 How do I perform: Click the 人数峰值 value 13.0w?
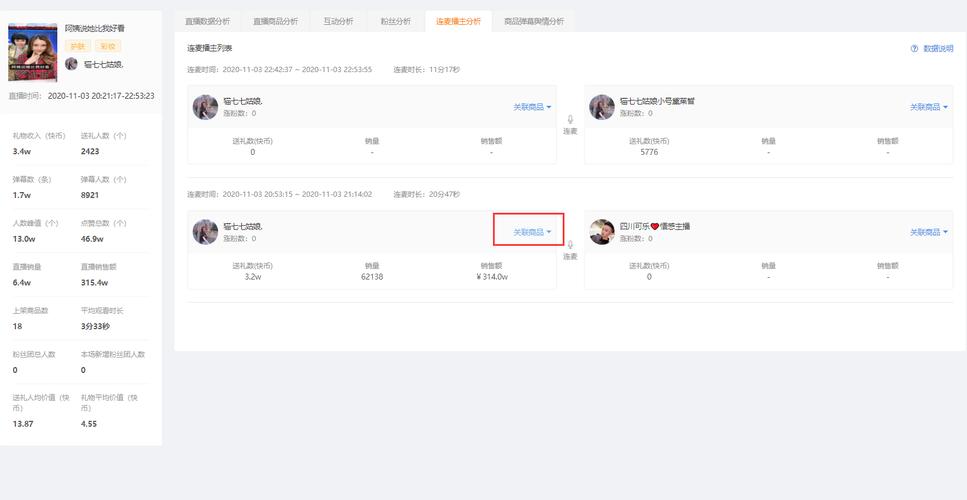coord(24,239)
